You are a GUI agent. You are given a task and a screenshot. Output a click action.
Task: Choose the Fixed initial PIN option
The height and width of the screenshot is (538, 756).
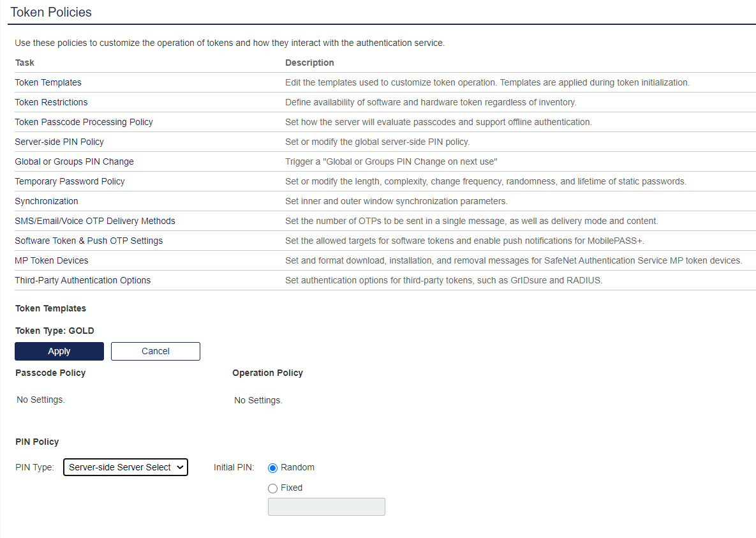(x=273, y=488)
